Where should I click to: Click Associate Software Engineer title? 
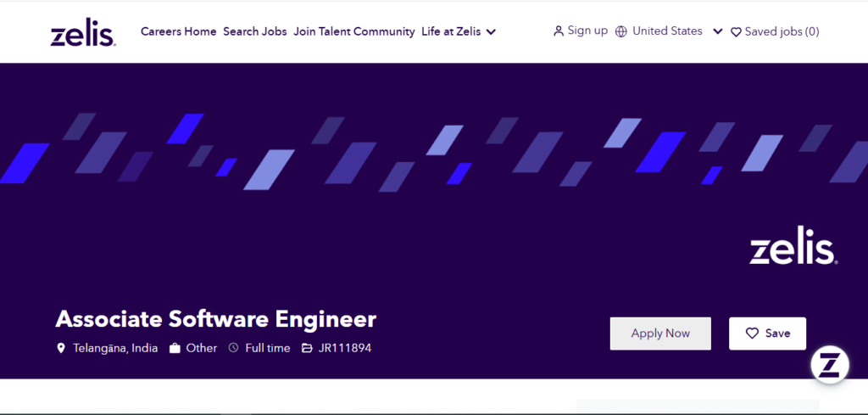pyautogui.click(x=216, y=319)
